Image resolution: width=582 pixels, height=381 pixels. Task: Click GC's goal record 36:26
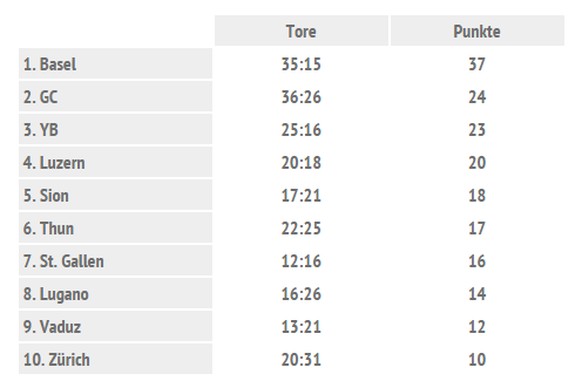pyautogui.click(x=301, y=97)
